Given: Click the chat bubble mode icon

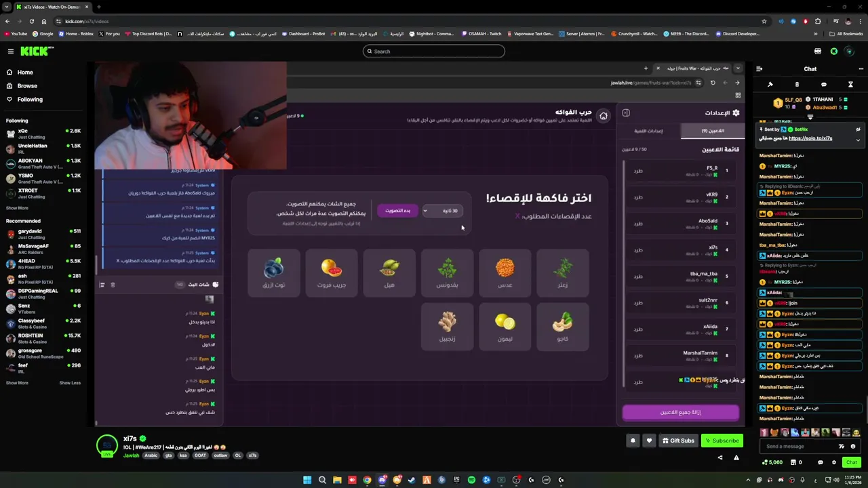Looking at the screenshot, I should click(824, 85).
